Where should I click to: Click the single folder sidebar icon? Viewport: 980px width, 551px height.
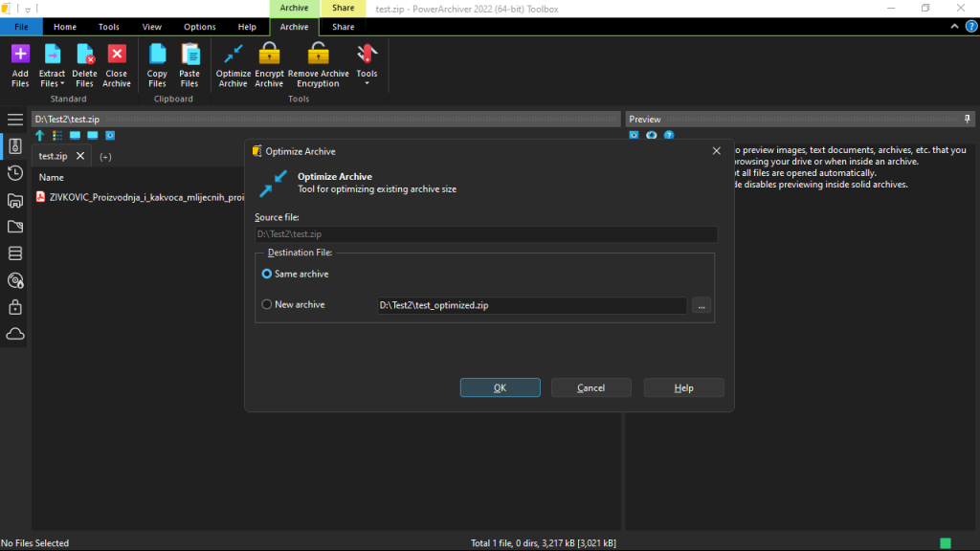(x=15, y=227)
